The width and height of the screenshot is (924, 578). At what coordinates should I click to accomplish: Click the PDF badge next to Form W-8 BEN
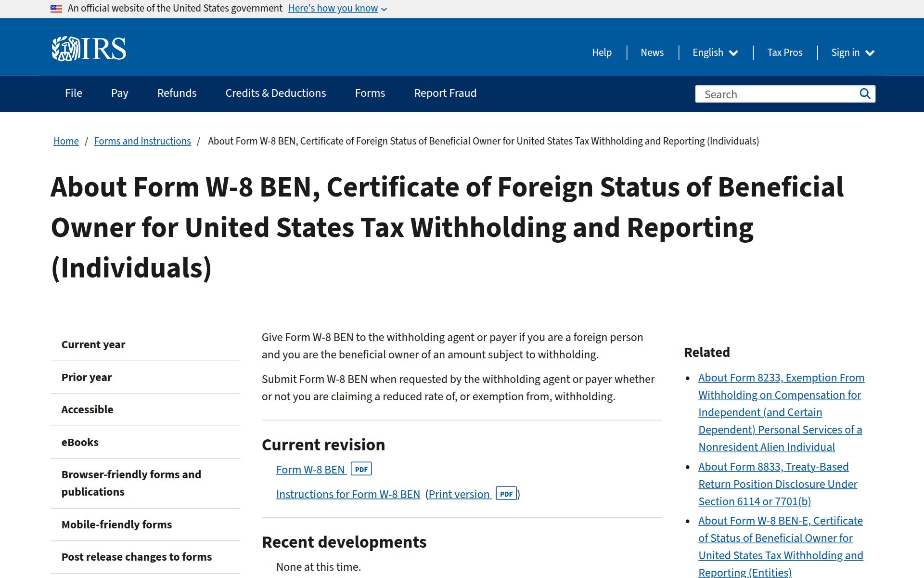point(361,469)
